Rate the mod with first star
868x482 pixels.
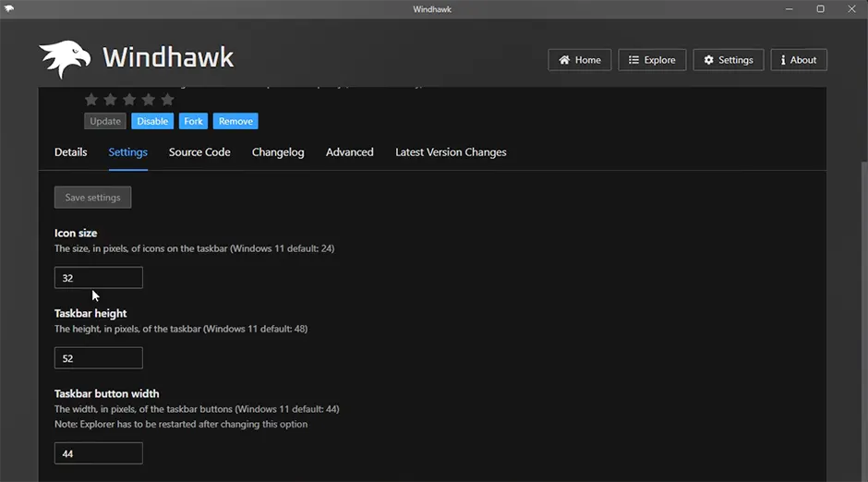(x=91, y=100)
